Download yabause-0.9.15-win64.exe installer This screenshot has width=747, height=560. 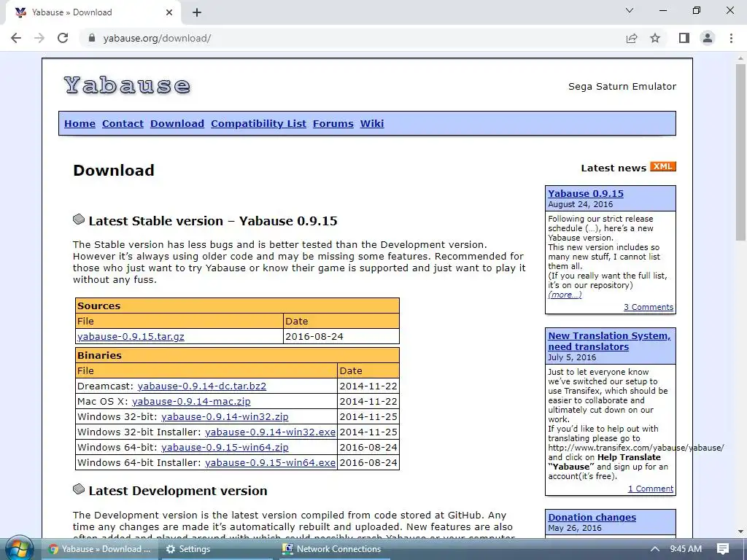270,462
